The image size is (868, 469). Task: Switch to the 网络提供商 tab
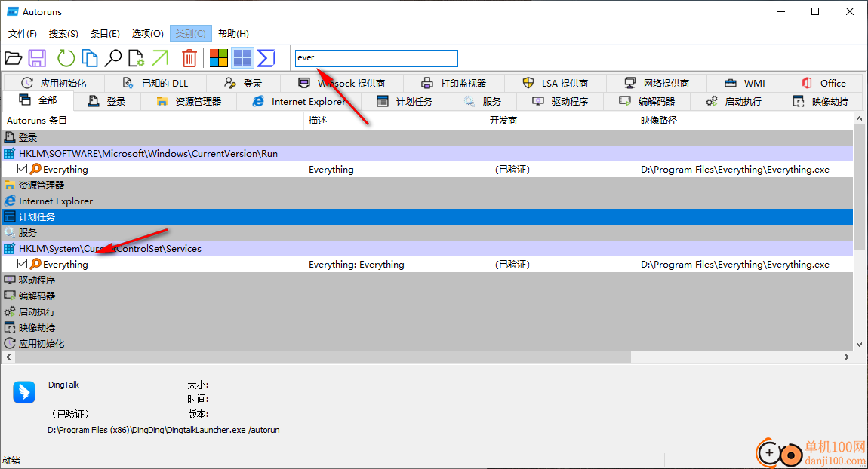[x=657, y=83]
